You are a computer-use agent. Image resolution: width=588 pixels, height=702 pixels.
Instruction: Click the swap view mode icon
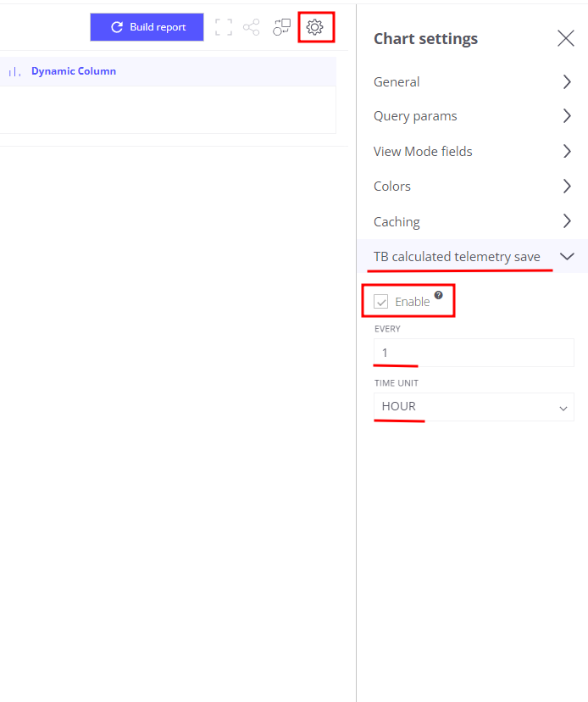pyautogui.click(x=281, y=27)
